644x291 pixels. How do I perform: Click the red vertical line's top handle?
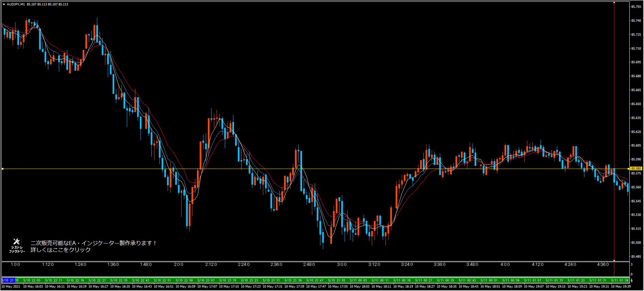point(614,3)
